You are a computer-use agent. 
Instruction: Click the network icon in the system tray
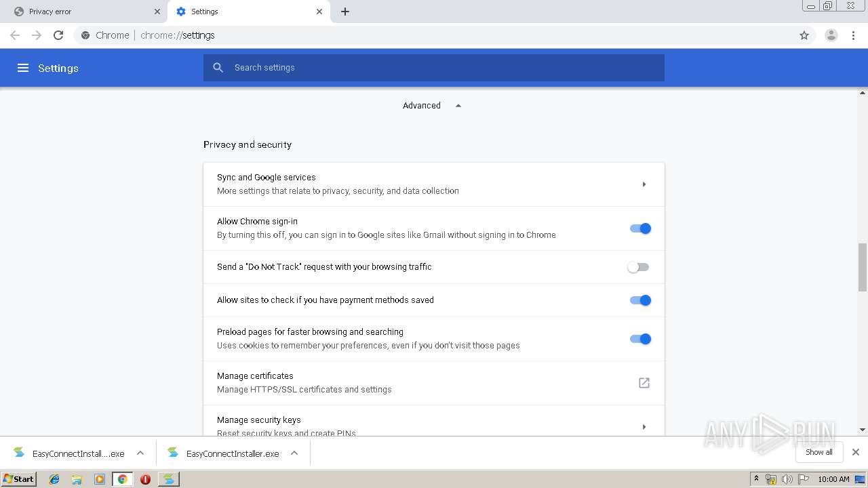tap(771, 479)
